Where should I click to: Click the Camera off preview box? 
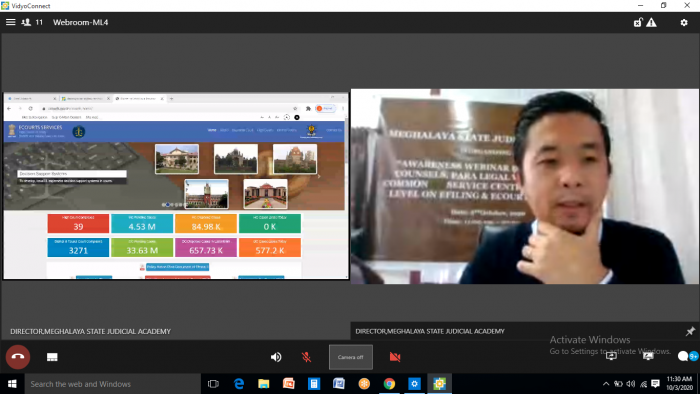tap(351, 357)
